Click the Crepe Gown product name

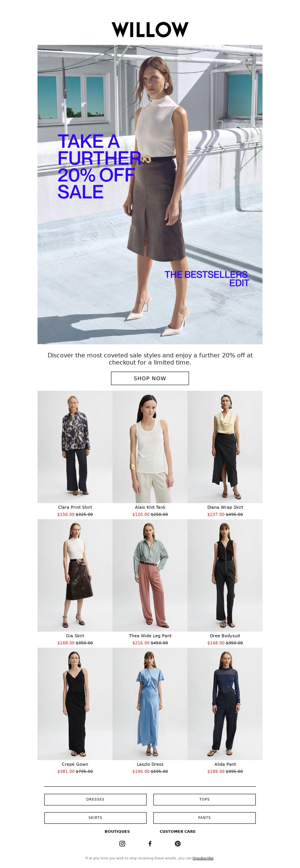(75, 764)
